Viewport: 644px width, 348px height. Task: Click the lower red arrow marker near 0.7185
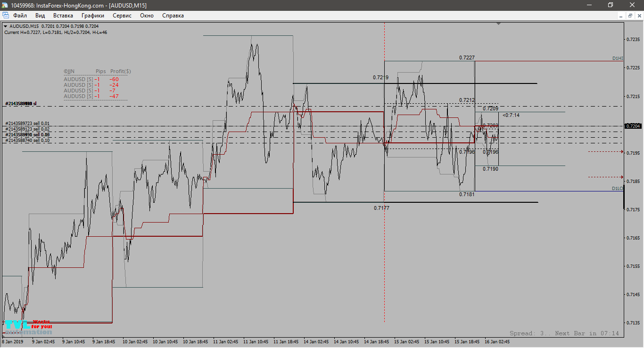pyautogui.click(x=622, y=177)
